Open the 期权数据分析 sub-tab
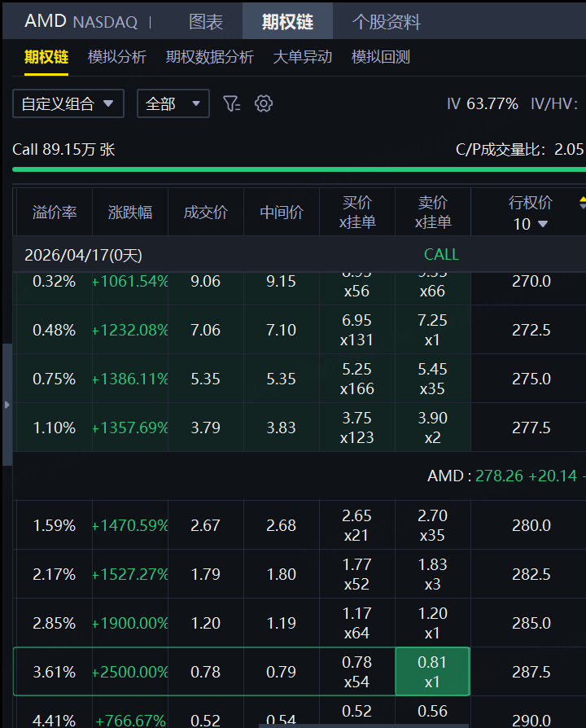The height and width of the screenshot is (728, 586). [x=210, y=57]
